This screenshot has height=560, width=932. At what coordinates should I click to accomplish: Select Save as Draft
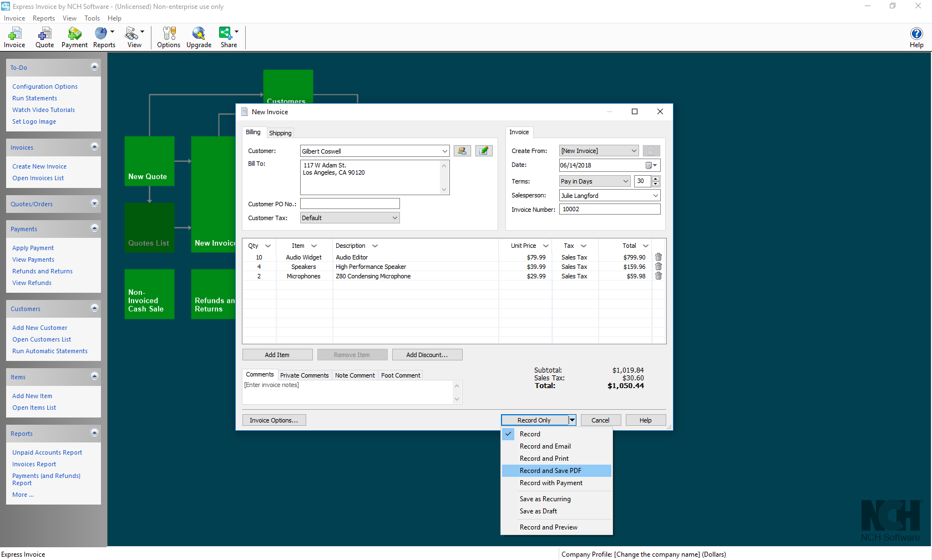[x=556, y=511]
